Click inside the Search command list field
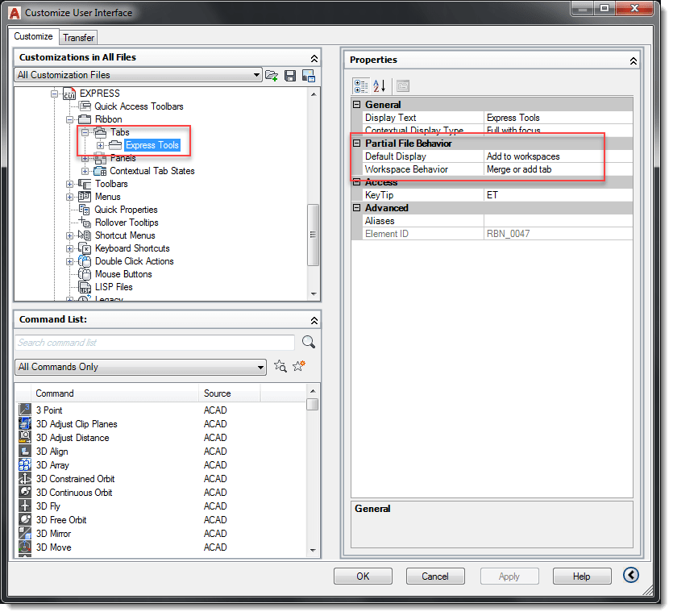The height and width of the screenshot is (616, 673). (x=145, y=342)
